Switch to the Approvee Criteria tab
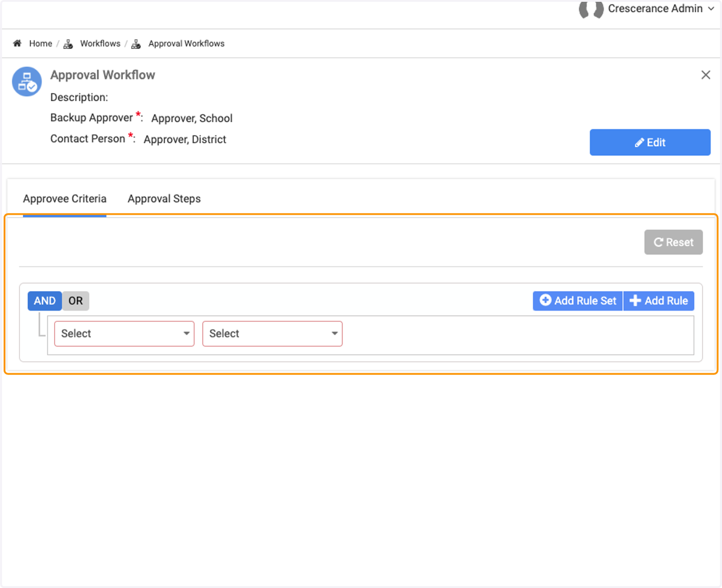 [x=64, y=199]
